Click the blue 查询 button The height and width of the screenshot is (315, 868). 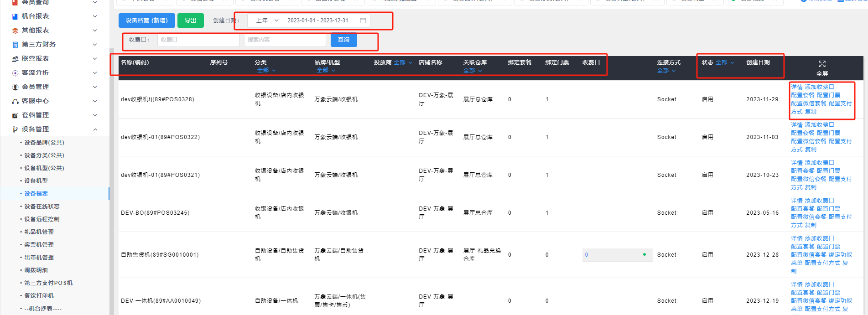click(343, 40)
